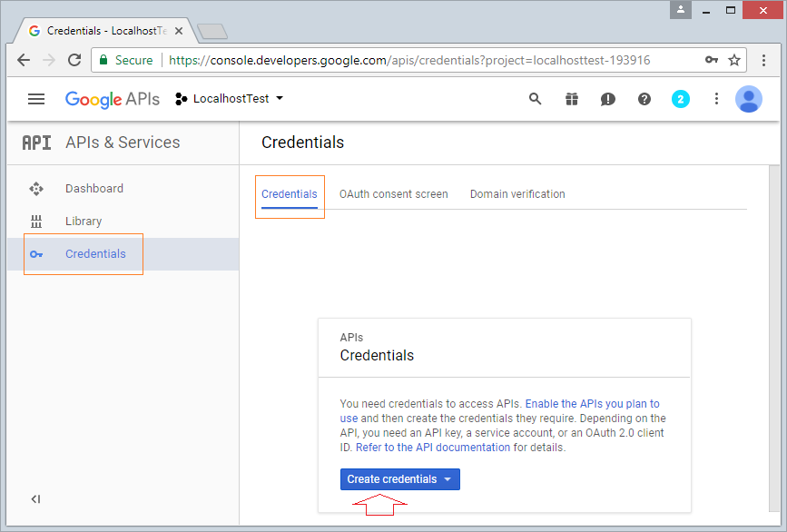This screenshot has width=787, height=532.
Task: Go to Dashboard in the sidebar
Action: pos(93,189)
